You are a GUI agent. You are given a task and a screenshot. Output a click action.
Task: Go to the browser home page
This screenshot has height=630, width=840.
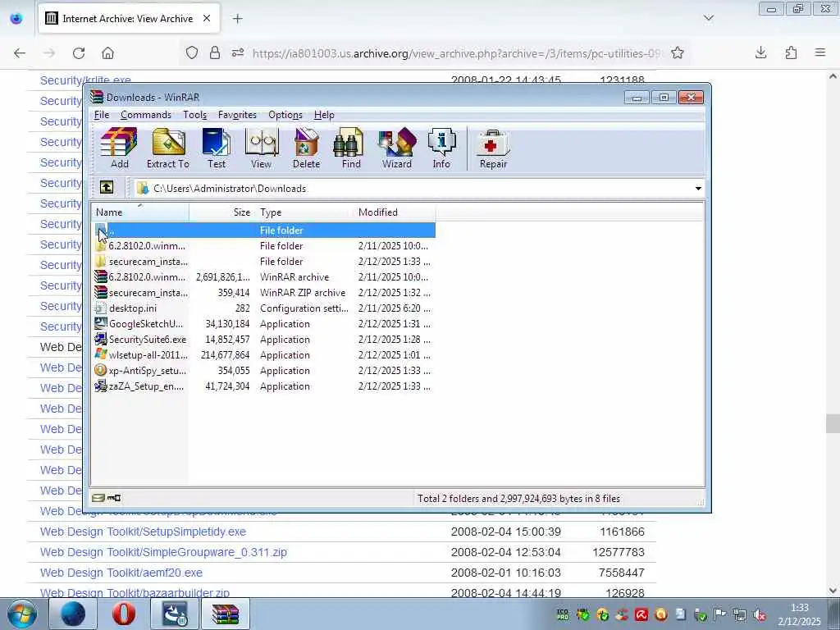(107, 53)
